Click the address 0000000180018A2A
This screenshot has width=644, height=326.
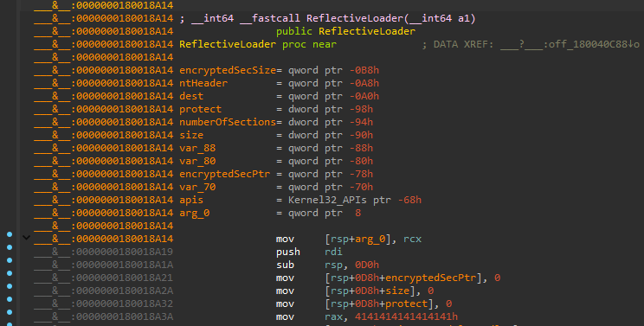(x=125, y=291)
